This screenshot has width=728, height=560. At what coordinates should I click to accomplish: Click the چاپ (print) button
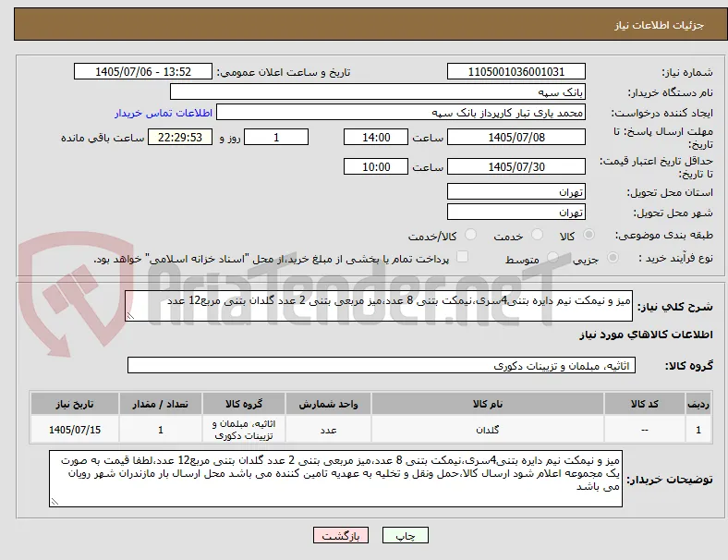pos(405,535)
